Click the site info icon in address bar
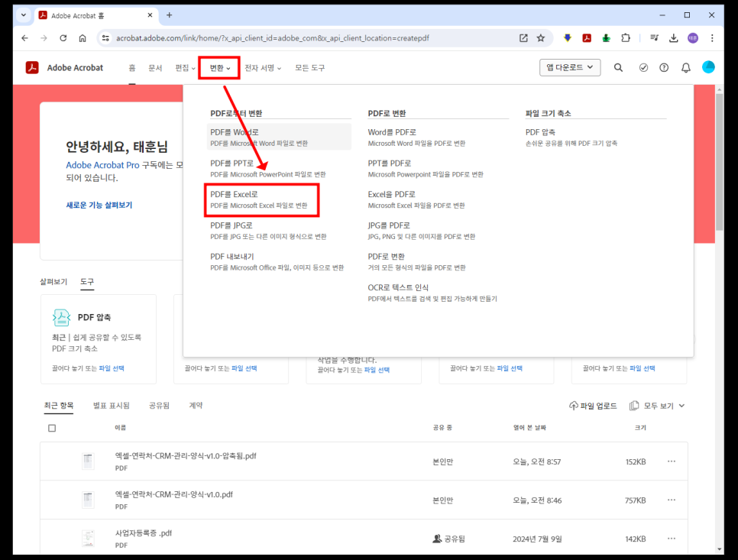Viewport: 738px width, 560px height. point(106,38)
